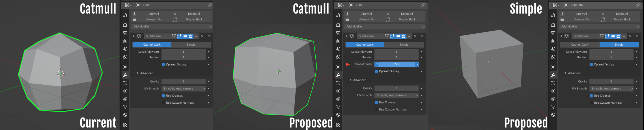Open Object Data tab in Cube.002 panel
The width and height of the screenshot is (644, 130).
[x=553, y=107]
